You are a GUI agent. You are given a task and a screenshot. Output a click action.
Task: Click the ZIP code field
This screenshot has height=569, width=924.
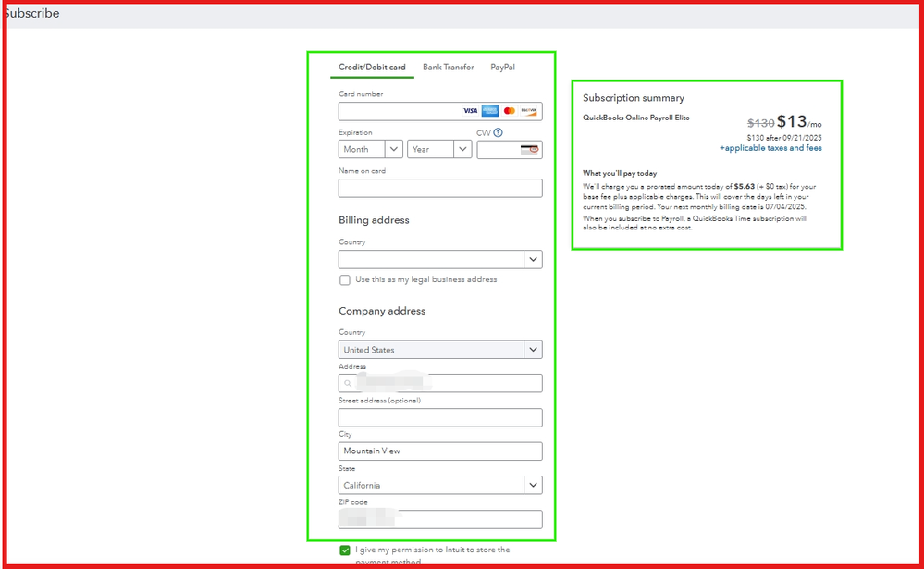(x=440, y=519)
